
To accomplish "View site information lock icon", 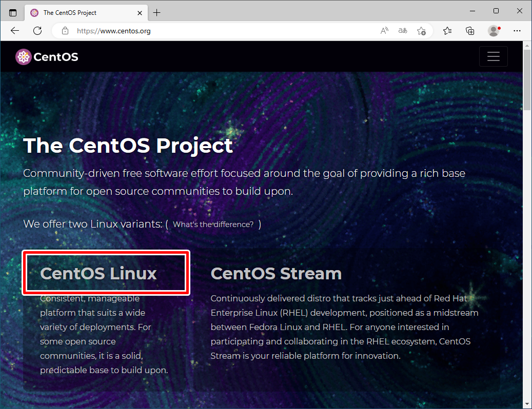I will coord(65,31).
